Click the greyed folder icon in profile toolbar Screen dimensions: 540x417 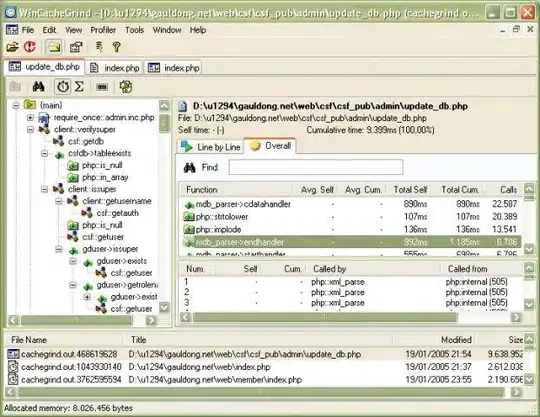click(x=15, y=86)
